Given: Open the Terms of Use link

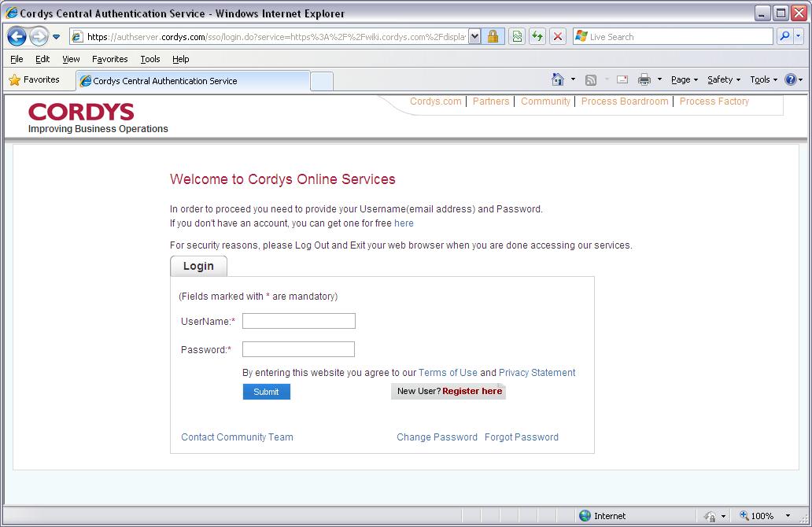Looking at the screenshot, I should [448, 373].
